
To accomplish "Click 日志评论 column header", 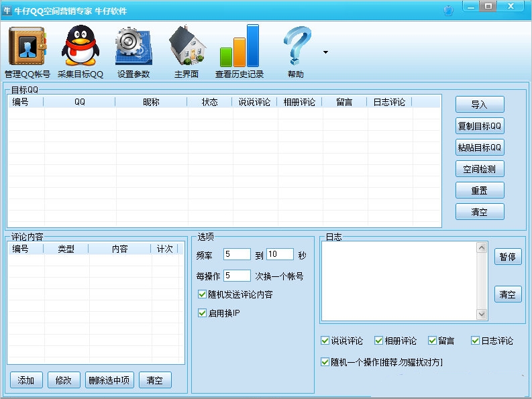I will point(389,102).
